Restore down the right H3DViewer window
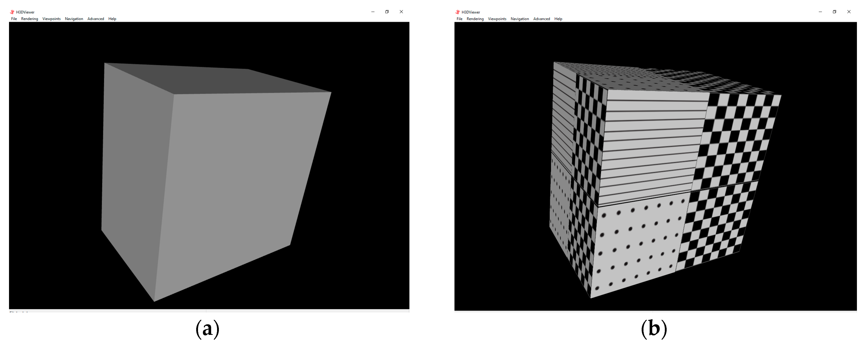The height and width of the screenshot is (349, 868). (x=834, y=12)
